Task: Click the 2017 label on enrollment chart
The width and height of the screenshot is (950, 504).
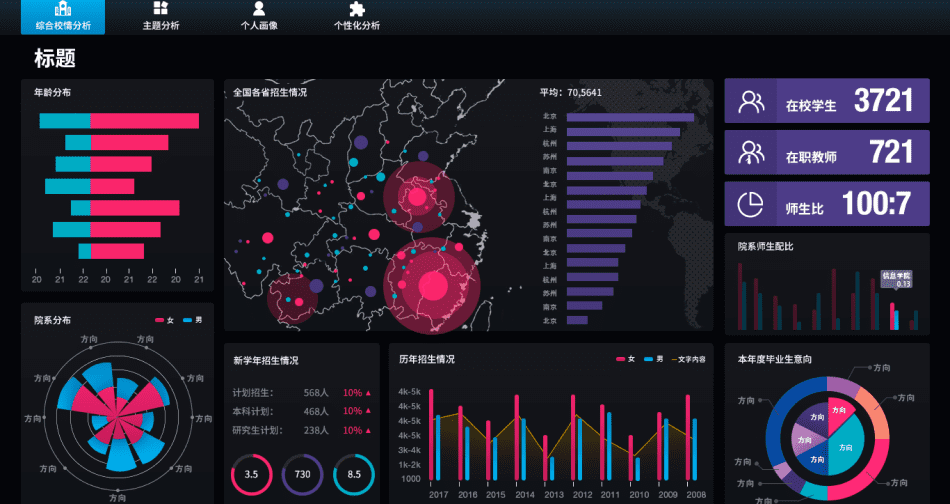Action: tap(439, 494)
